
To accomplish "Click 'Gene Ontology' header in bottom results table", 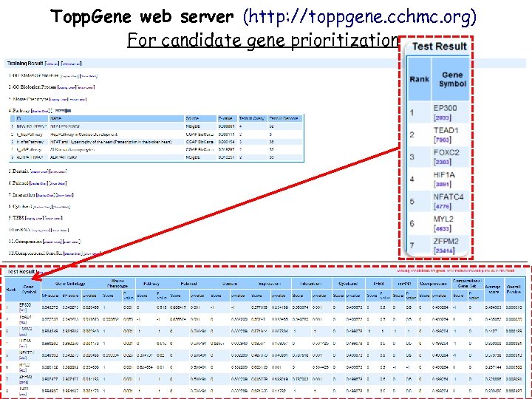I will 70,283.
